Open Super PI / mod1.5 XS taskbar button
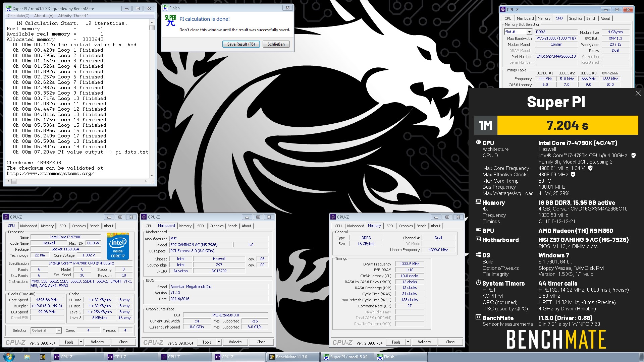Image resolution: width=644 pixels, height=362 pixels. [x=347, y=357]
